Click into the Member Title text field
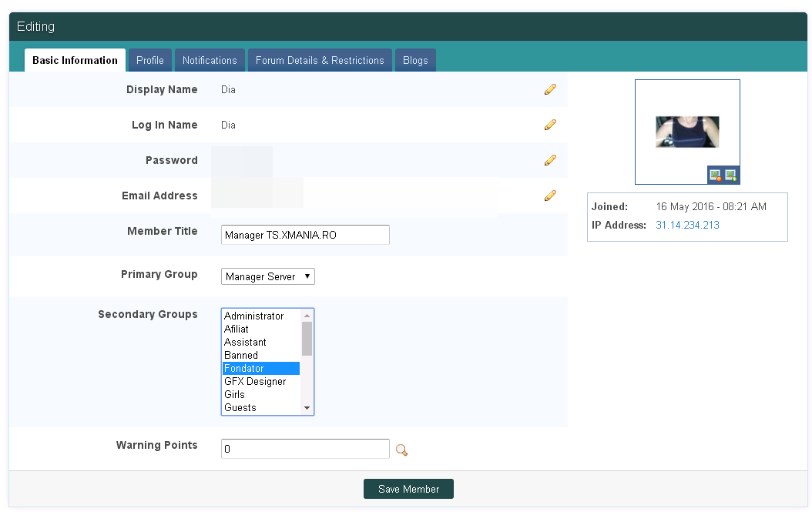The image size is (812, 515). tap(305, 235)
